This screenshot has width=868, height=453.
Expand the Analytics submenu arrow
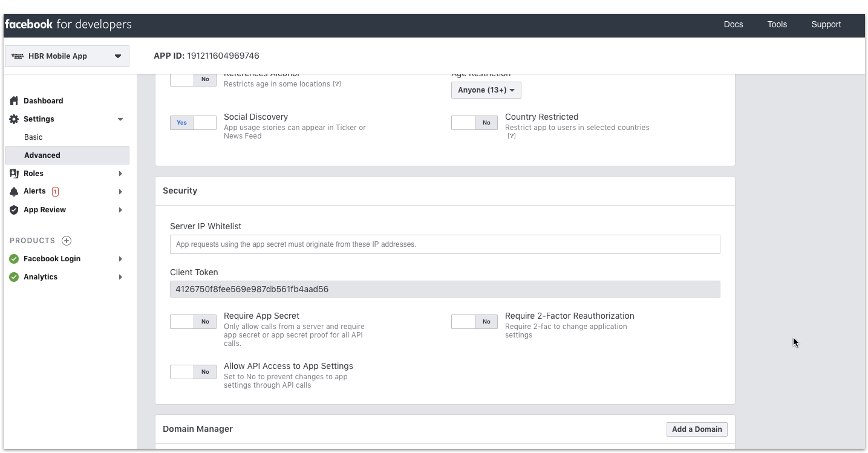(120, 277)
